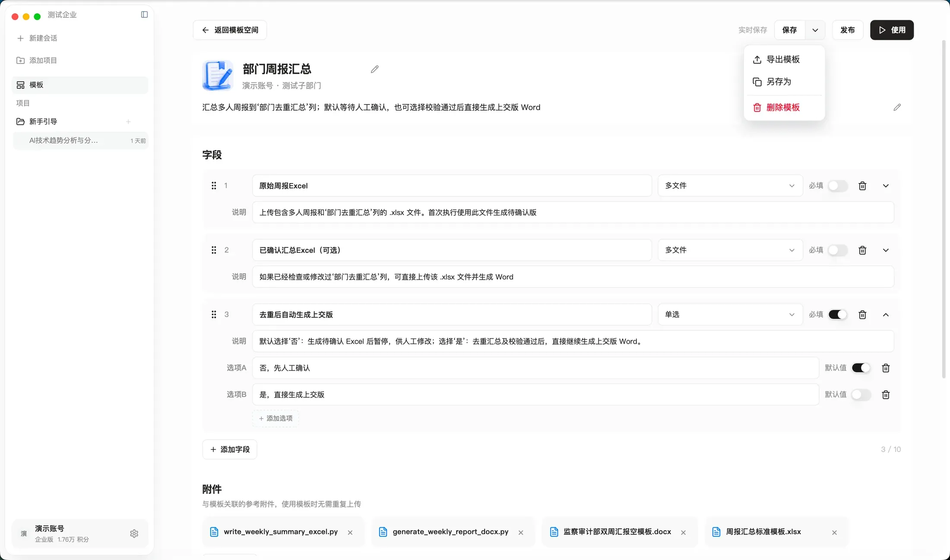Image resolution: width=950 pixels, height=560 pixels.
Task: Click plus icon beside 新手引导 project
Action: 128,122
